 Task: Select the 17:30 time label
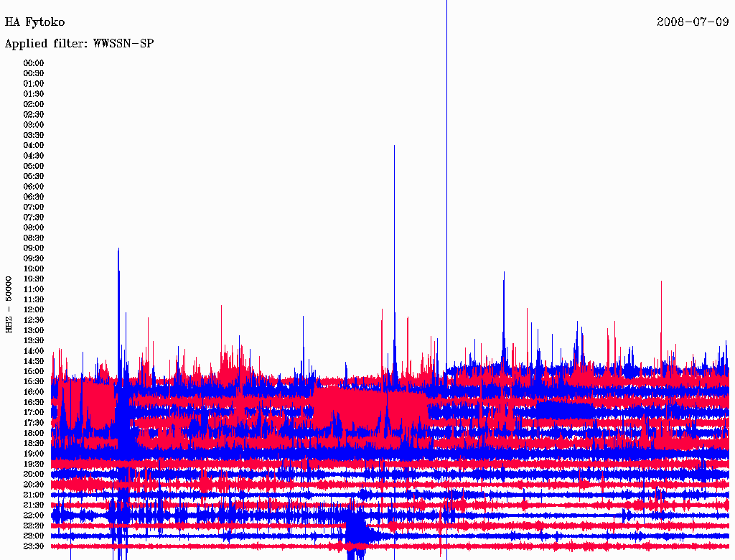33,423
